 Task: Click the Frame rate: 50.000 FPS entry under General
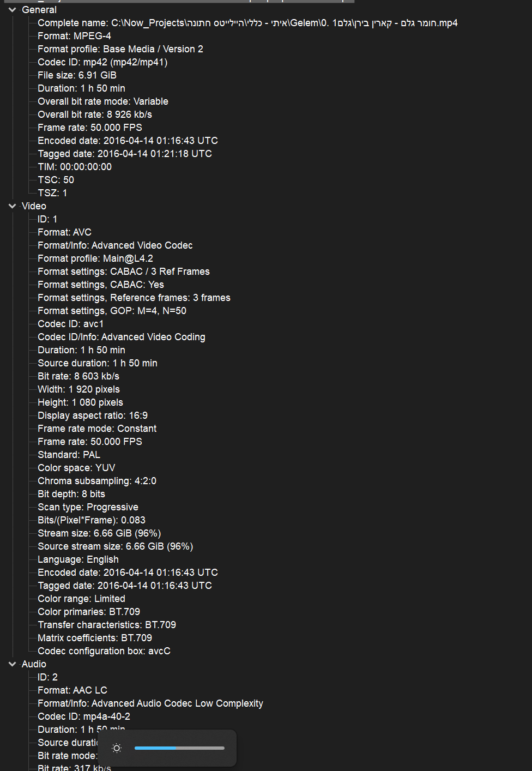(90, 127)
